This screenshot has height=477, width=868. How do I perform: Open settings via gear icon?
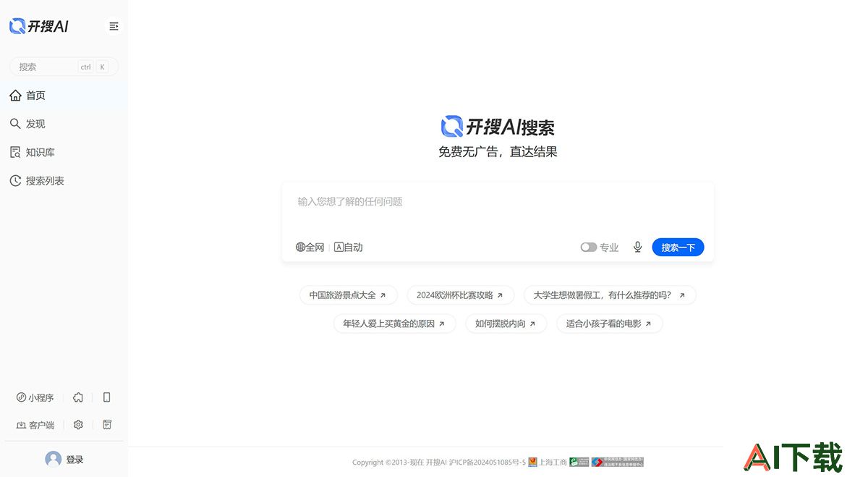[78, 425]
